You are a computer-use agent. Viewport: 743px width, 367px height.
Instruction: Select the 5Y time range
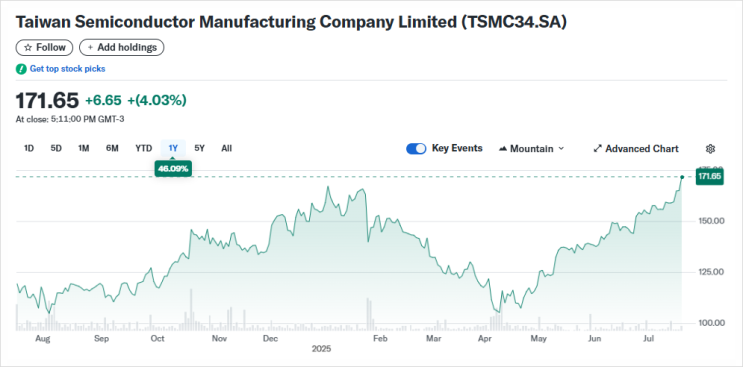click(x=199, y=149)
